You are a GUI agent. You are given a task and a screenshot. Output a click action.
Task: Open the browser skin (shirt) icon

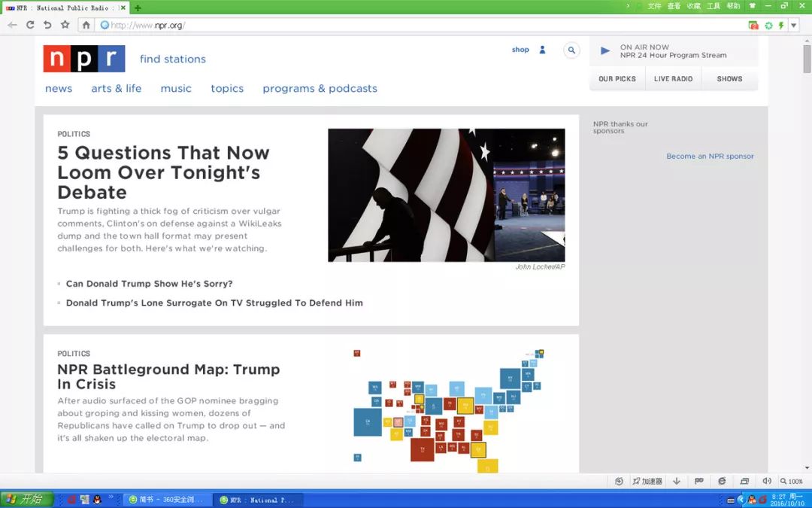[x=753, y=6]
